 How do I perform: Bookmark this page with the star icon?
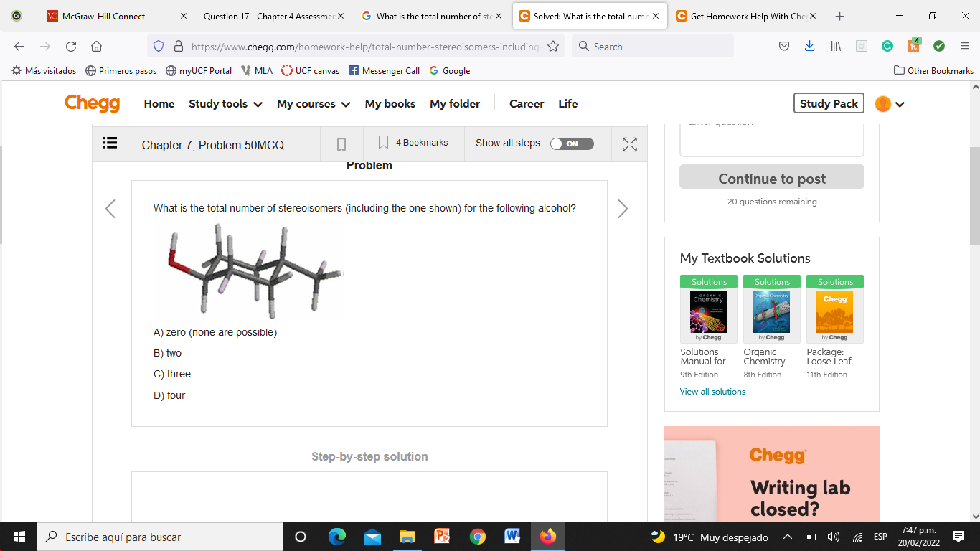[553, 47]
